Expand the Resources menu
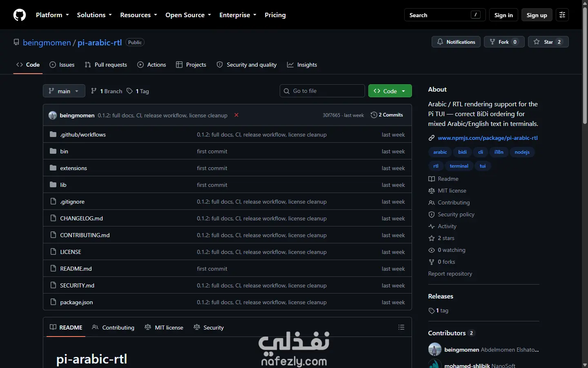588x368 pixels. click(138, 15)
